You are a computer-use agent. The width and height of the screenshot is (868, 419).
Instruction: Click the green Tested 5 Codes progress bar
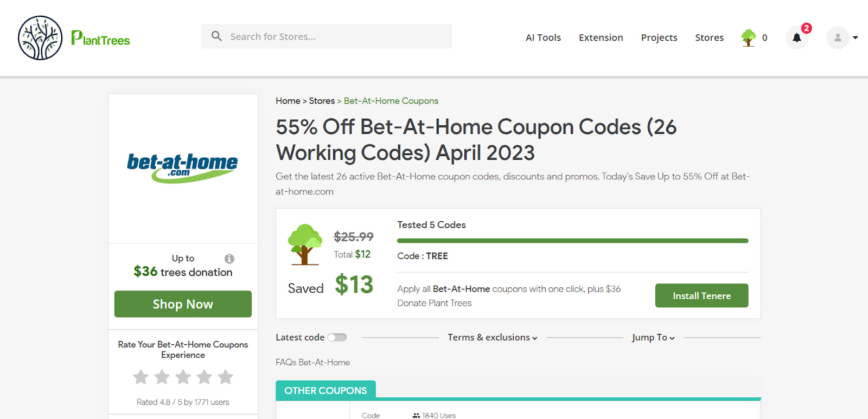(572, 241)
